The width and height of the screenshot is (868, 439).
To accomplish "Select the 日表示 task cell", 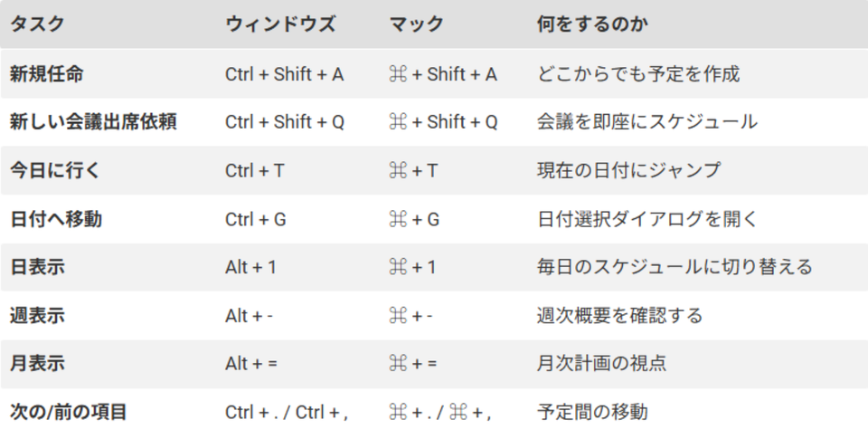I will click(x=37, y=267).
